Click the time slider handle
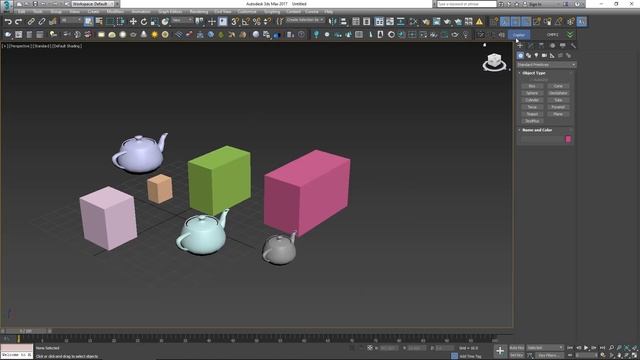Viewport: 640px width, 360px height. tap(26, 331)
